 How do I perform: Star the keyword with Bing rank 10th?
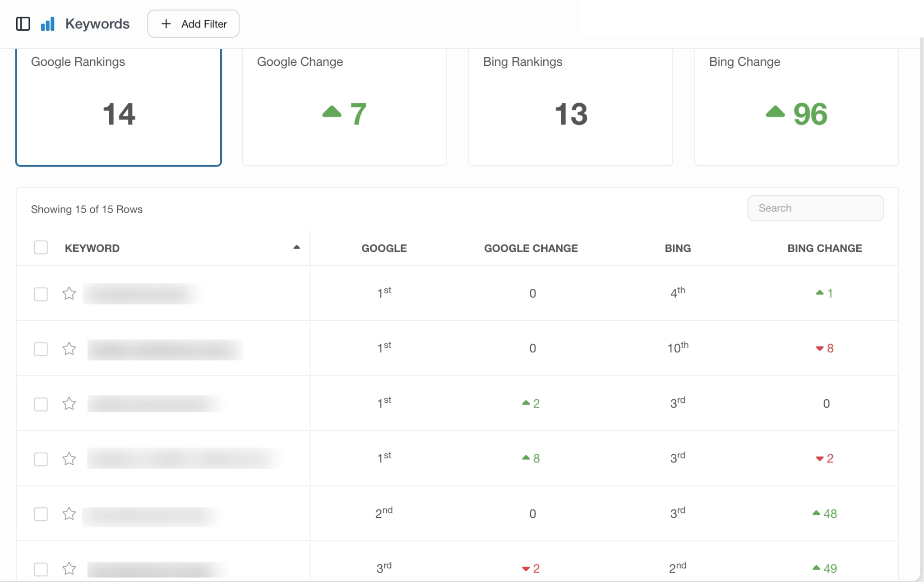pos(69,349)
